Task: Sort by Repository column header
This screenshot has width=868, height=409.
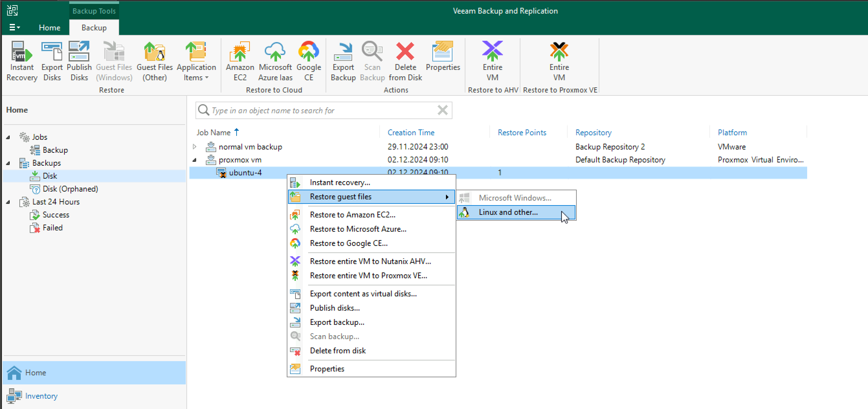Action: tap(593, 132)
